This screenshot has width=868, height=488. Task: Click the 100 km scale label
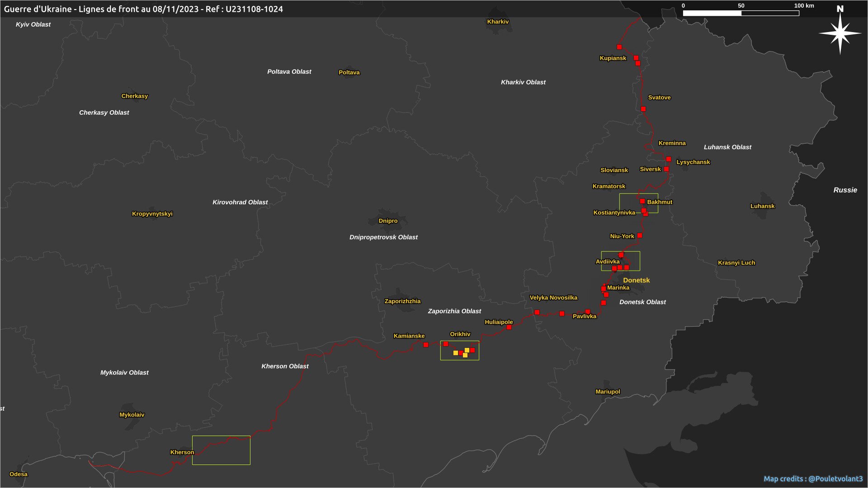(804, 5)
